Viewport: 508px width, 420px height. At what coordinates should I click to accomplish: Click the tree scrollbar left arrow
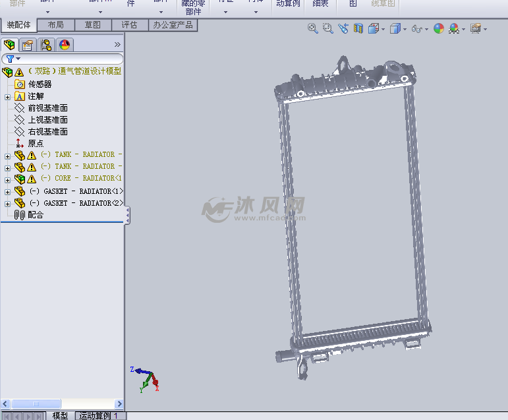point(5,404)
